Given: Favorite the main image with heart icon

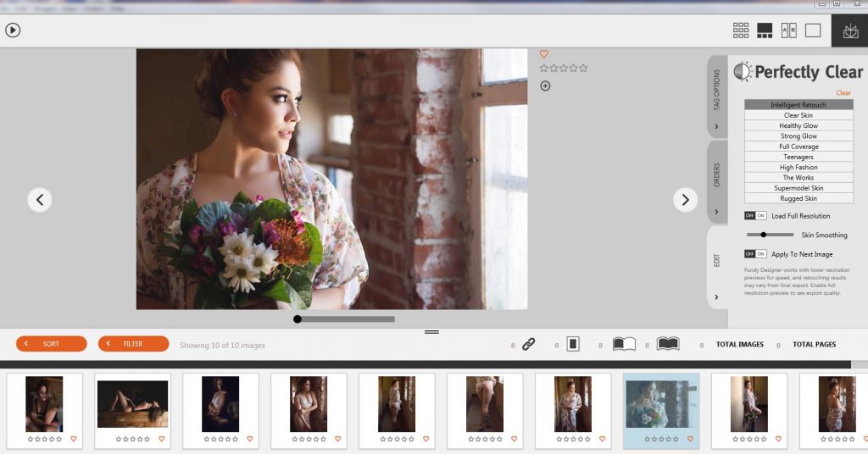Looking at the screenshot, I should pyautogui.click(x=543, y=53).
